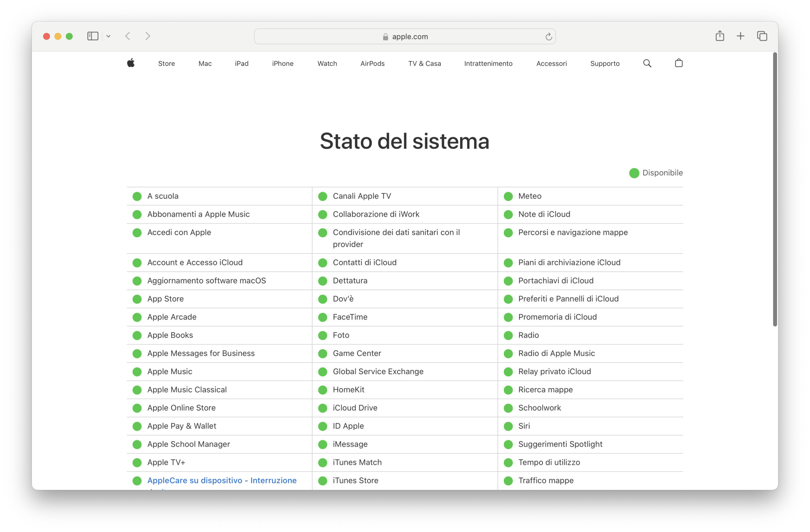Click the status dot beside A scuola
The height and width of the screenshot is (532, 810).
click(137, 196)
